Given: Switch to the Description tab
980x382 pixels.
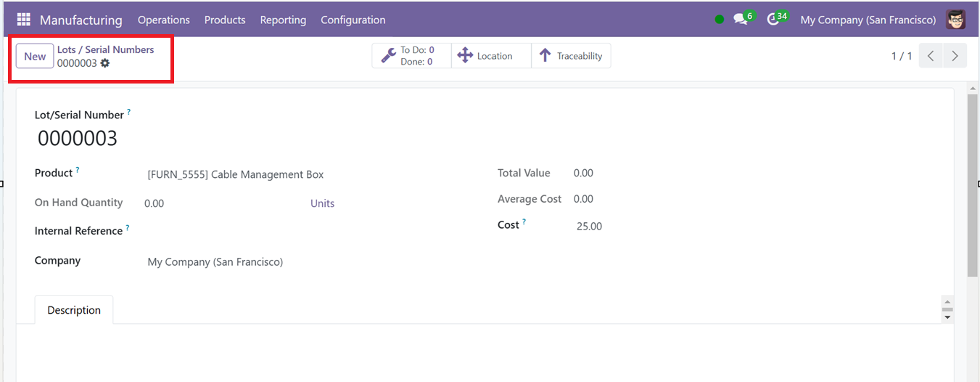Looking at the screenshot, I should pos(74,310).
